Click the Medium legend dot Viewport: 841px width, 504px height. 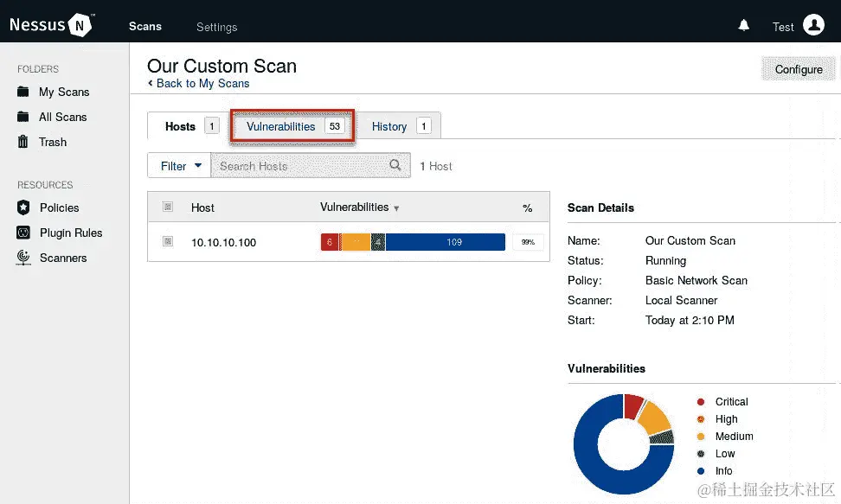701,436
